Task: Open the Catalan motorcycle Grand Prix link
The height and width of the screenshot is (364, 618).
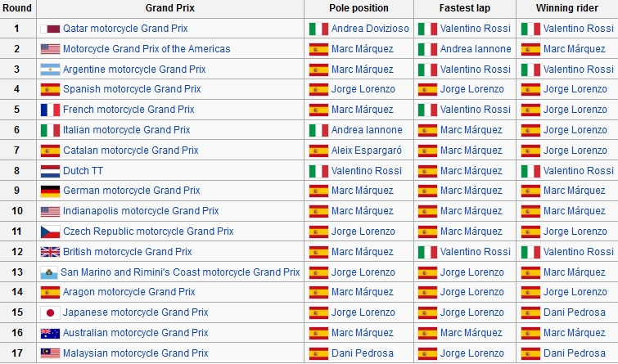Action: [x=130, y=151]
